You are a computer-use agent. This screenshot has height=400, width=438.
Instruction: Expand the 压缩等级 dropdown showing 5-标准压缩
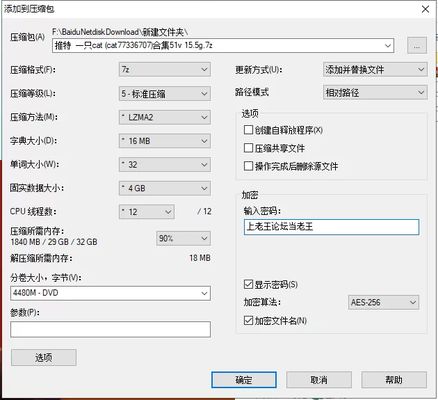pos(165,94)
